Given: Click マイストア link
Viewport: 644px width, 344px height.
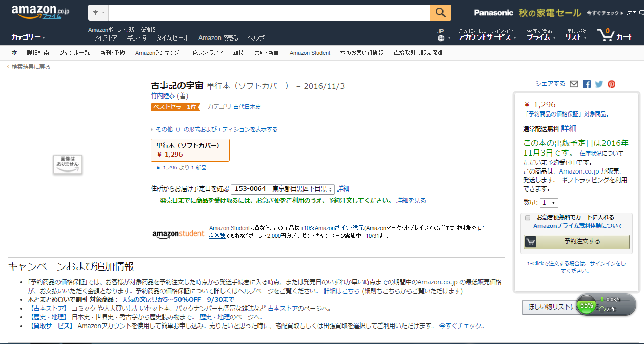Looking at the screenshot, I should (x=105, y=38).
